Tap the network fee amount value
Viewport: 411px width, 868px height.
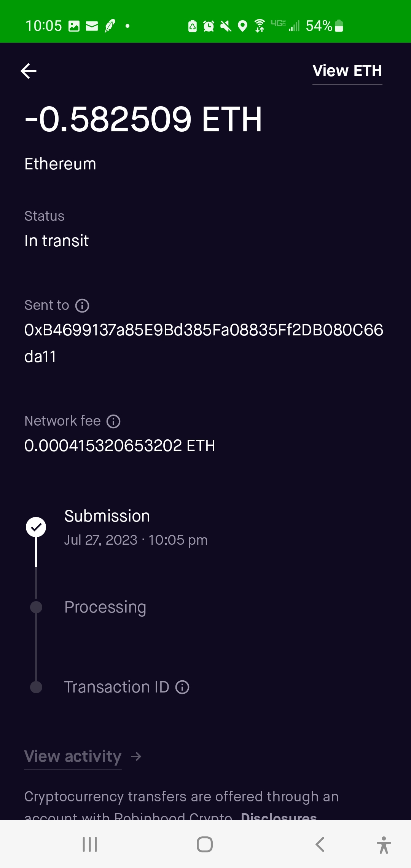119,446
